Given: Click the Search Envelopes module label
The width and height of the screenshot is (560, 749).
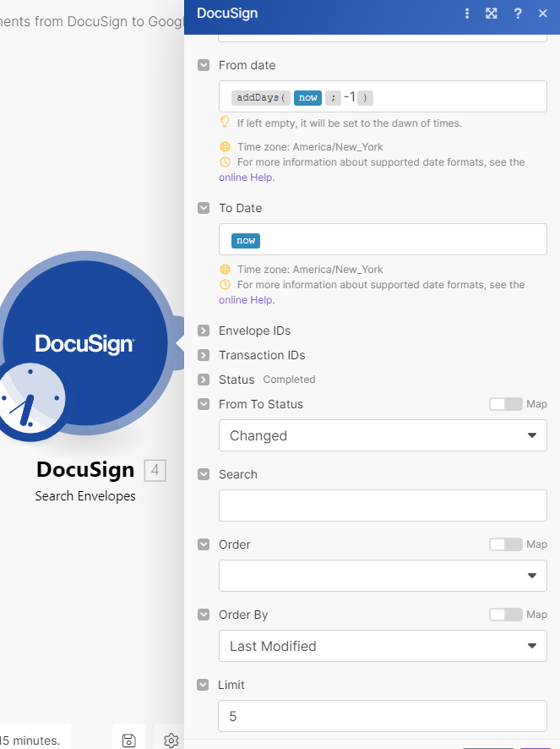Looking at the screenshot, I should pos(85,496).
